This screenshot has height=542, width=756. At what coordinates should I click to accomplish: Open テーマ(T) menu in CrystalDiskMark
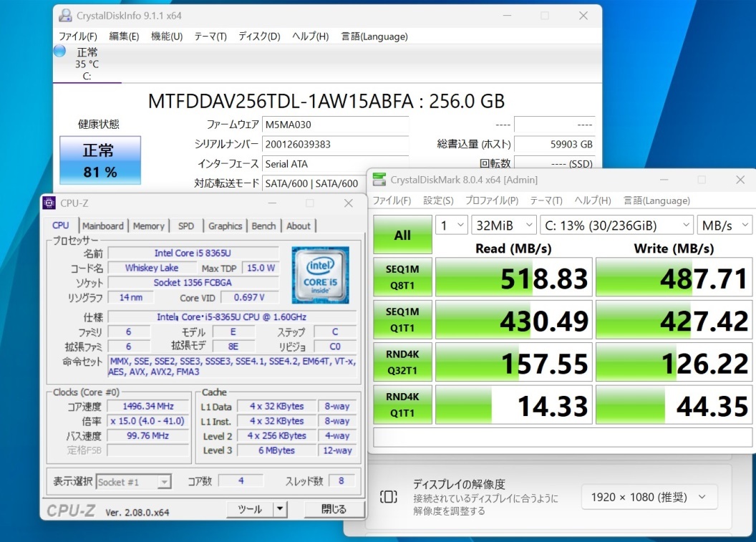click(546, 200)
